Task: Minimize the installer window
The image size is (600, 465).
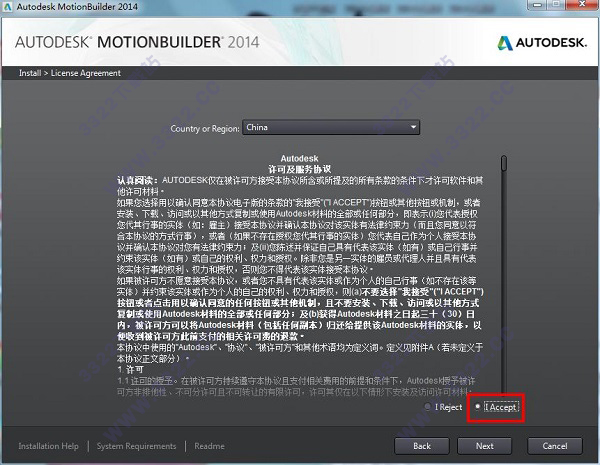Action: click(x=538, y=5)
